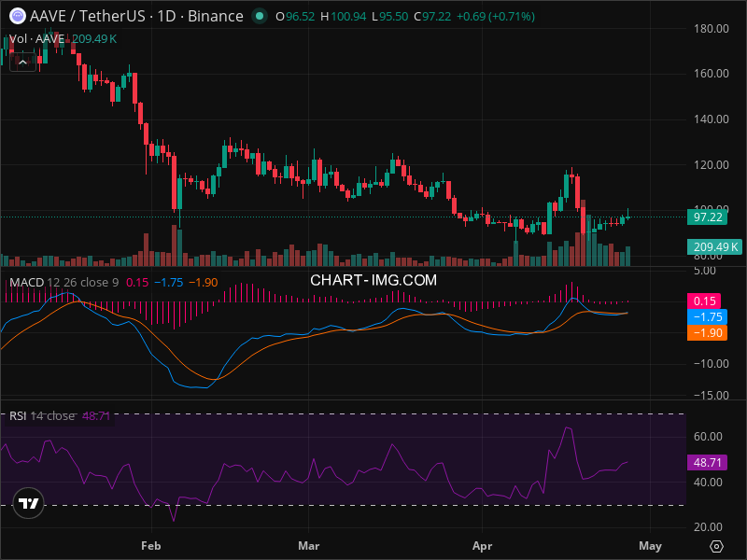Click the −10.00 MACD scale label
The height and width of the screenshot is (560, 747).
tap(711, 364)
